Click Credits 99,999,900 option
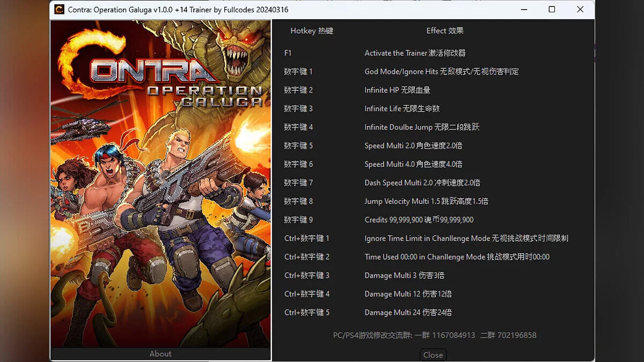This screenshot has height=362, width=644. (x=419, y=220)
